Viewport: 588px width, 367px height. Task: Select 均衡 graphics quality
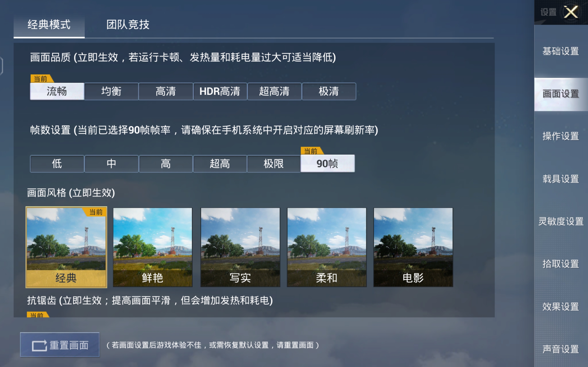[111, 91]
